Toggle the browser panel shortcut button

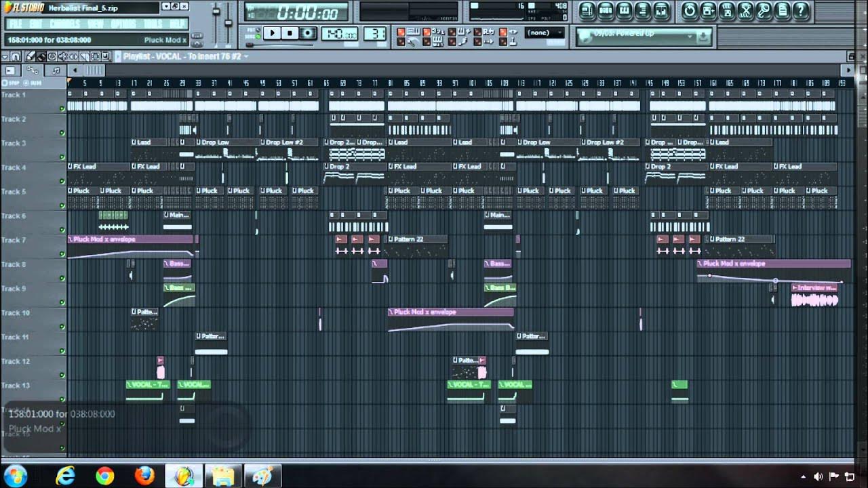click(643, 10)
